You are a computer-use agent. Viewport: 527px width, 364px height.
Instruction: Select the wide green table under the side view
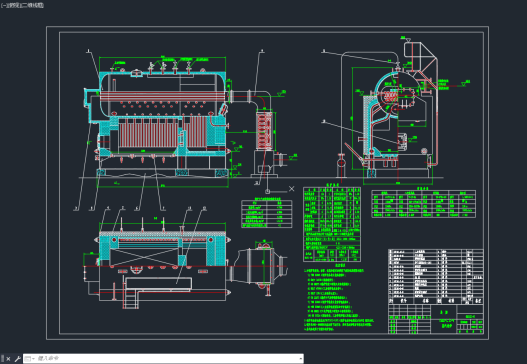423,204
